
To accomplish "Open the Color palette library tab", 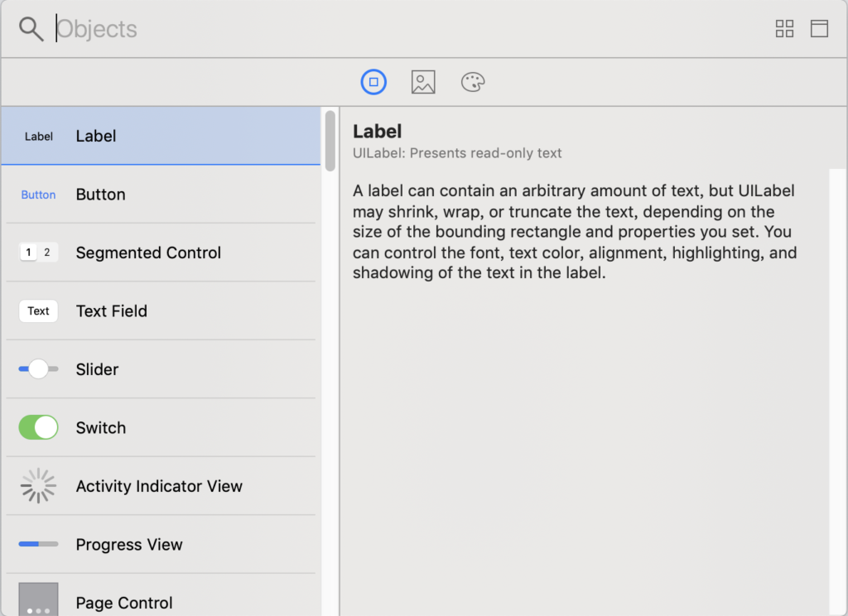I will click(x=473, y=82).
